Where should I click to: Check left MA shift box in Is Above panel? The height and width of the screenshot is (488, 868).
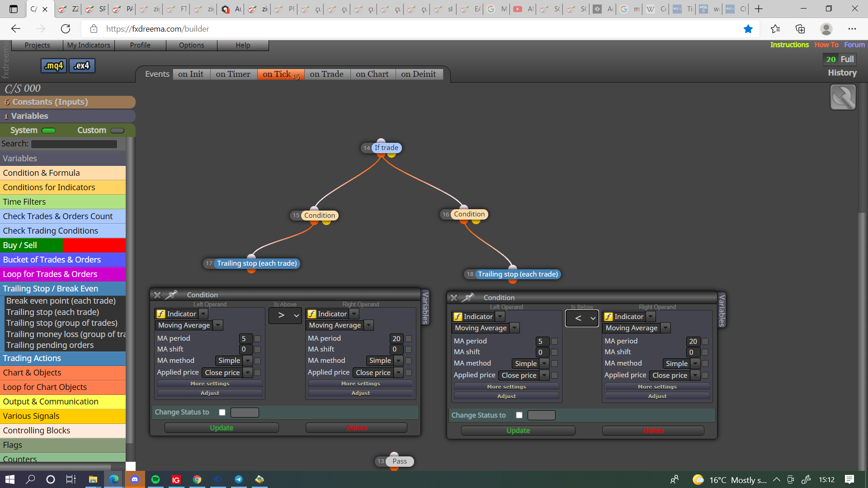click(x=258, y=349)
